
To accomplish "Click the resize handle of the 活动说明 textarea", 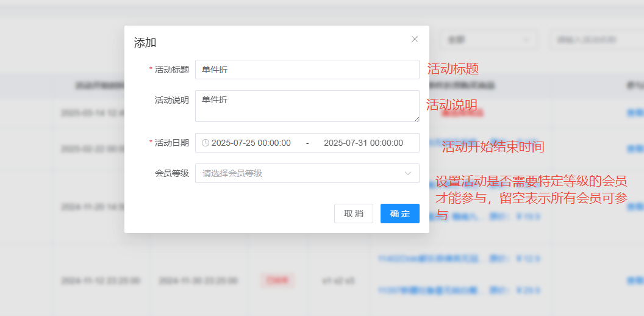I will click(417, 119).
